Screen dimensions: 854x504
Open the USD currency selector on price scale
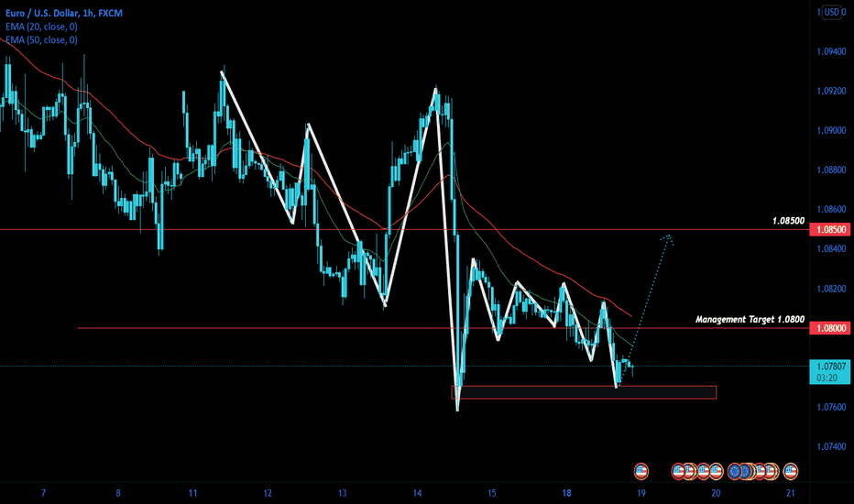832,12
